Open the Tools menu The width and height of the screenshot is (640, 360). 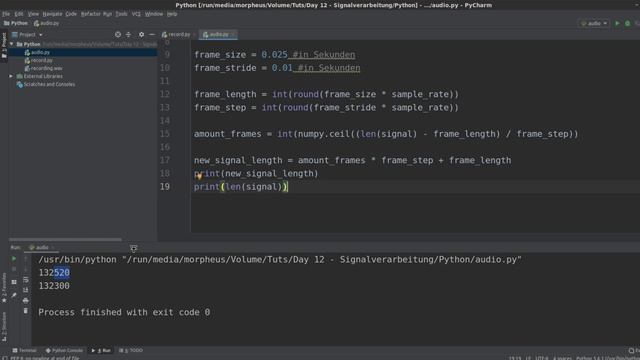click(121, 14)
